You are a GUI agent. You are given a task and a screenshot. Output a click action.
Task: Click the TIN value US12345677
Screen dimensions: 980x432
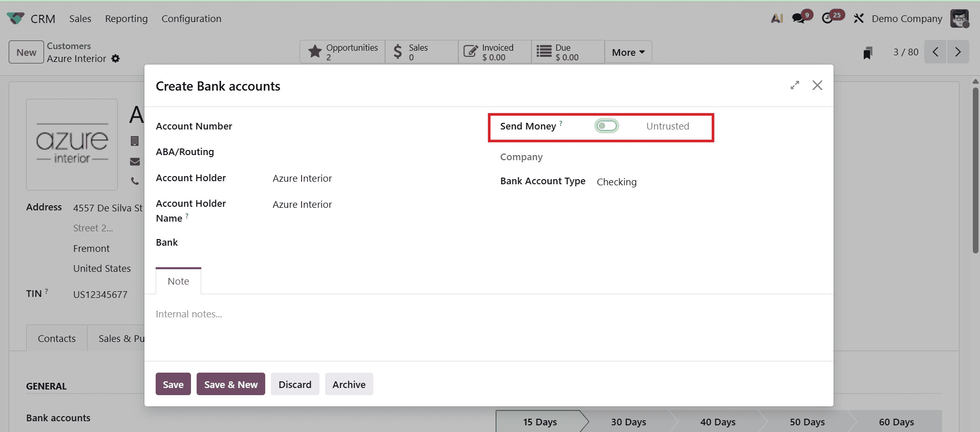100,294
